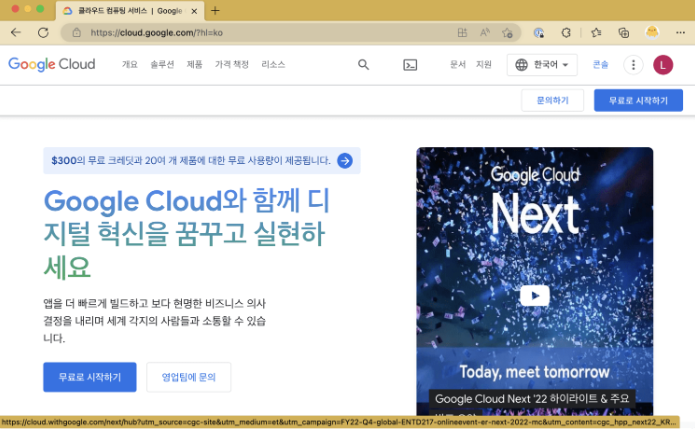Reload the page with the refresh icon
Screen dimensions: 695x431
point(43,32)
